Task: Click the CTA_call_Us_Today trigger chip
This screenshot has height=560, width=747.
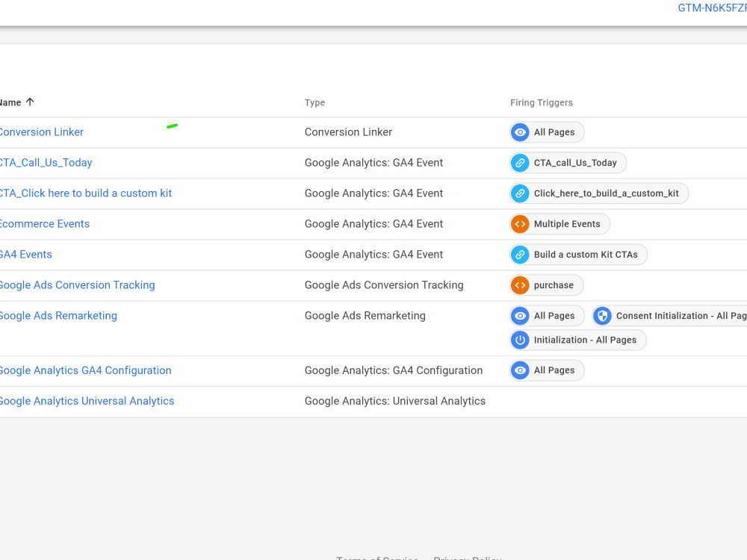Action: click(x=568, y=163)
